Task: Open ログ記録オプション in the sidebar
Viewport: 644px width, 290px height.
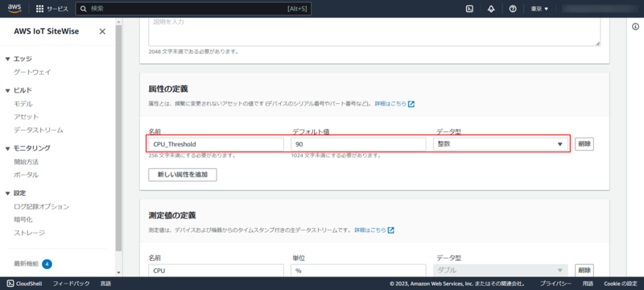Action: point(42,206)
